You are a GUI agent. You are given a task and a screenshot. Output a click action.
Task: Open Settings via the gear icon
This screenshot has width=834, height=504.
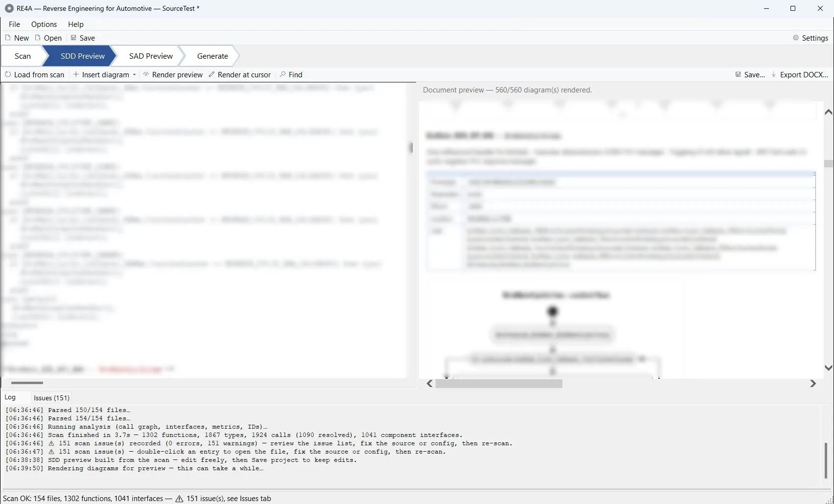pos(796,38)
